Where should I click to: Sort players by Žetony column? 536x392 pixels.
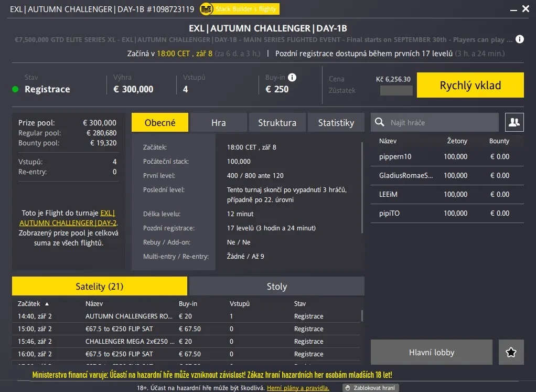coord(457,141)
